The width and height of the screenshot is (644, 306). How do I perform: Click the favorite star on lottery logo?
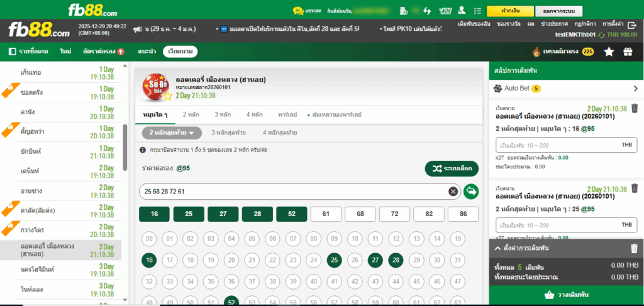click(x=167, y=96)
